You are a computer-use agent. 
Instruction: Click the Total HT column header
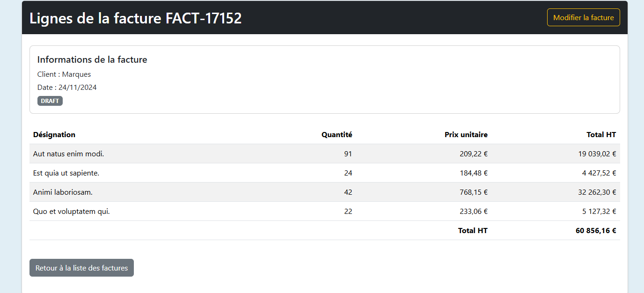(x=601, y=134)
